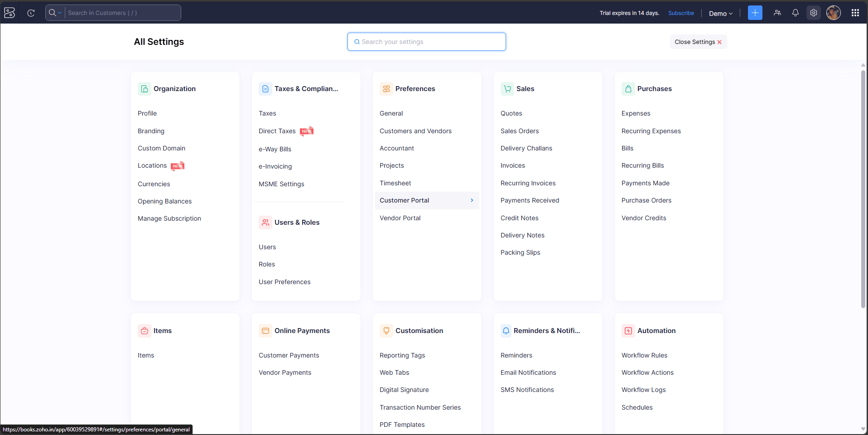Screen dimensions: 868x435
Task: Open Taxes settings
Action: click(x=267, y=113)
